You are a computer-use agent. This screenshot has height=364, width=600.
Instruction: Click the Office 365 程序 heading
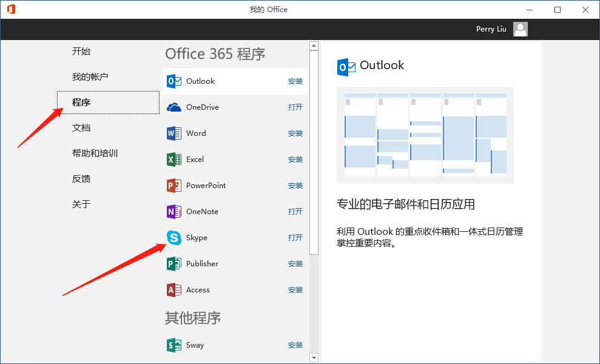click(215, 54)
